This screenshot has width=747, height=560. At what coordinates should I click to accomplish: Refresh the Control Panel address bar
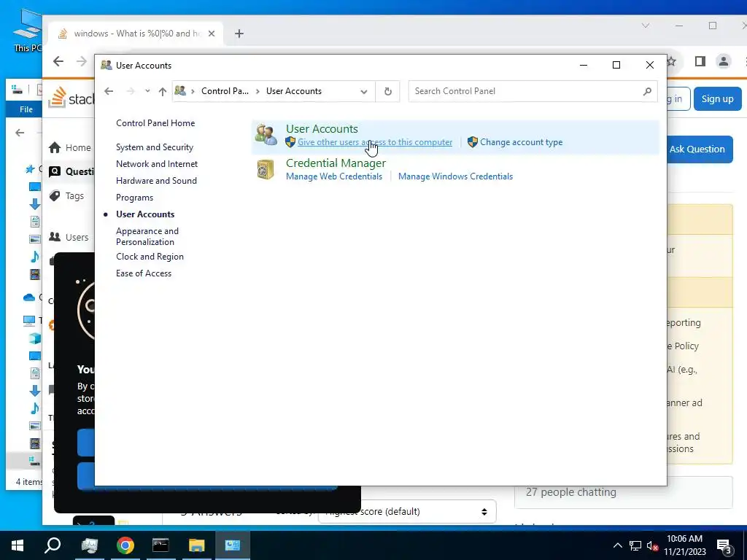(388, 91)
